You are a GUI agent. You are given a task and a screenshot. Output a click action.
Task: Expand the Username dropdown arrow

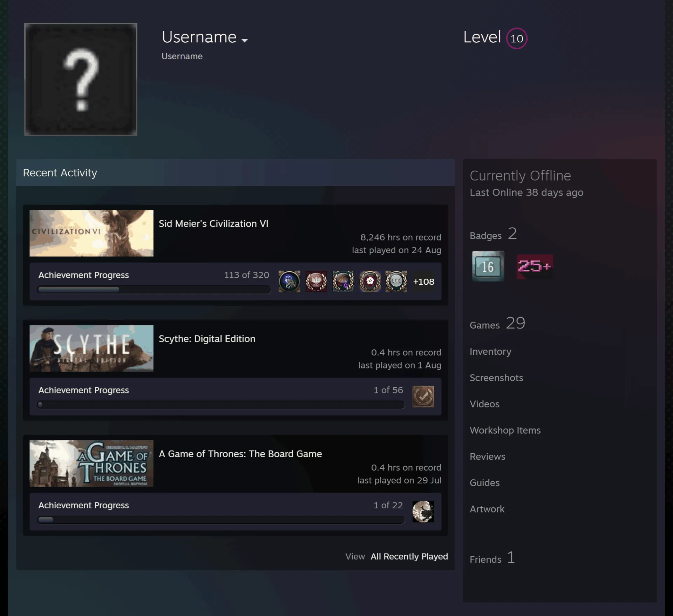tap(245, 40)
